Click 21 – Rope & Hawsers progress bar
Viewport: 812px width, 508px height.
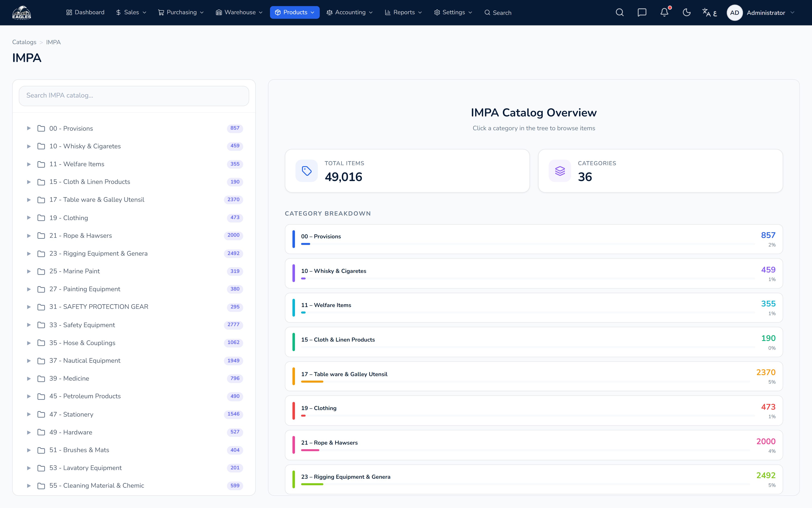click(x=525, y=450)
